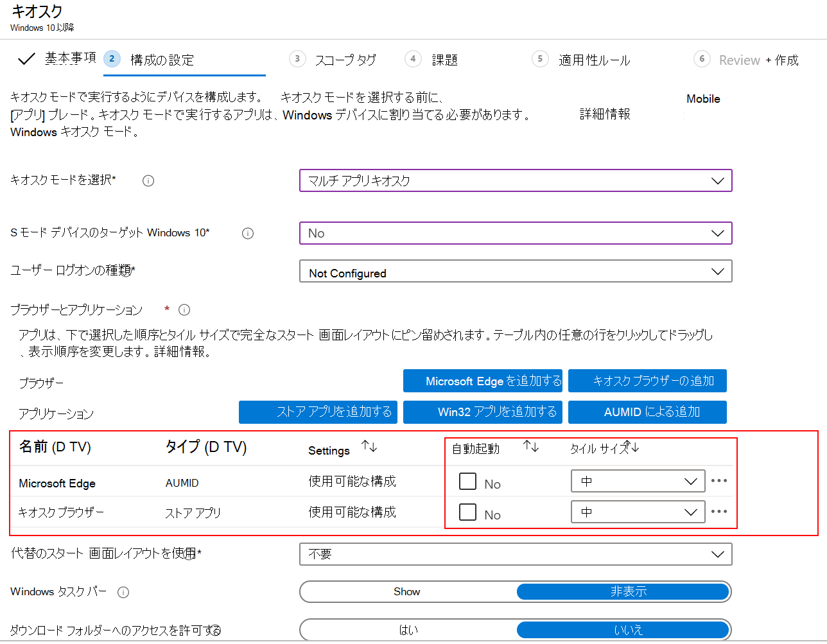Open more options for キオスク ブラウザー row
The height and width of the screenshot is (644, 827).
coord(719,512)
